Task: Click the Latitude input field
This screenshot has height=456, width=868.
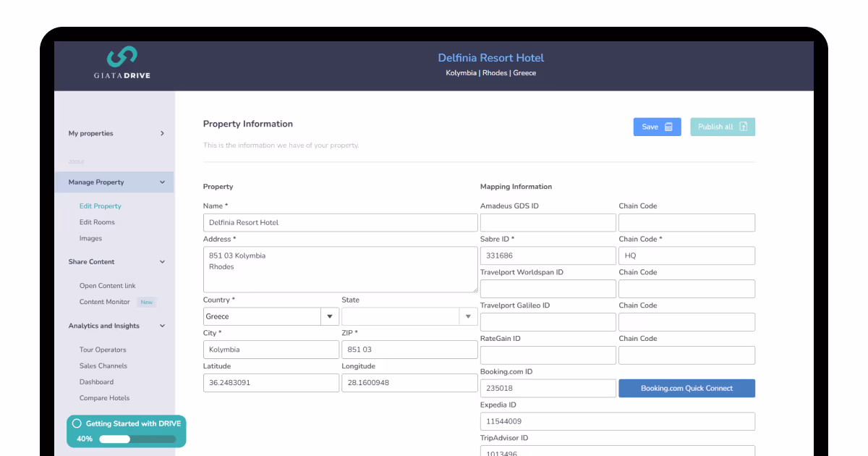Action: click(271, 383)
